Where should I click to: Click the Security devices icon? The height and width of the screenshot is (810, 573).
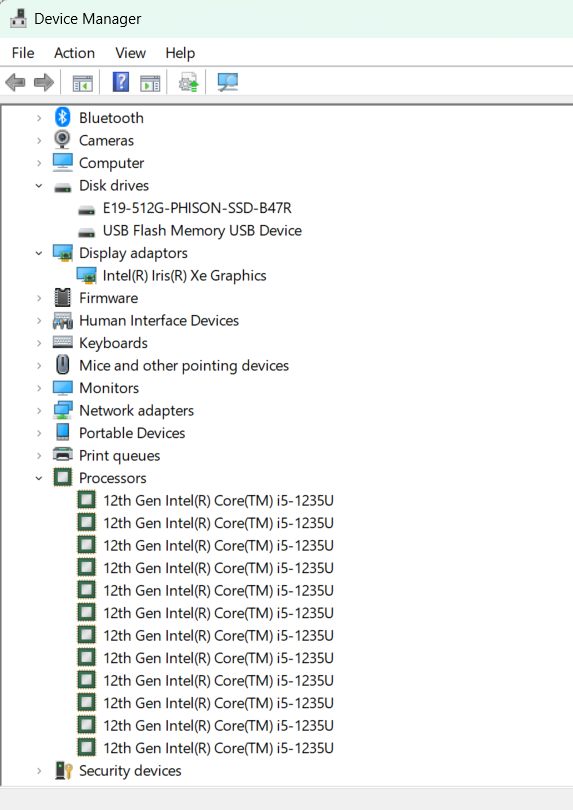pos(64,771)
